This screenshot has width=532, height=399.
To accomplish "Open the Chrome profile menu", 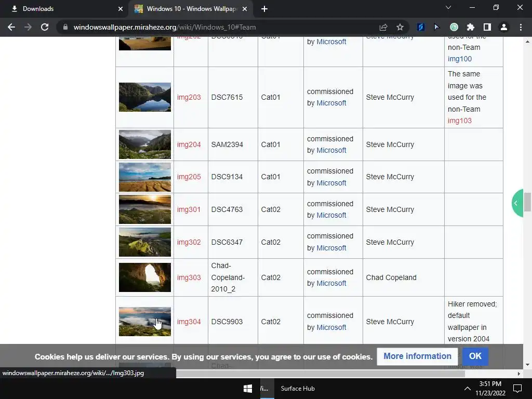I will pos(504,27).
